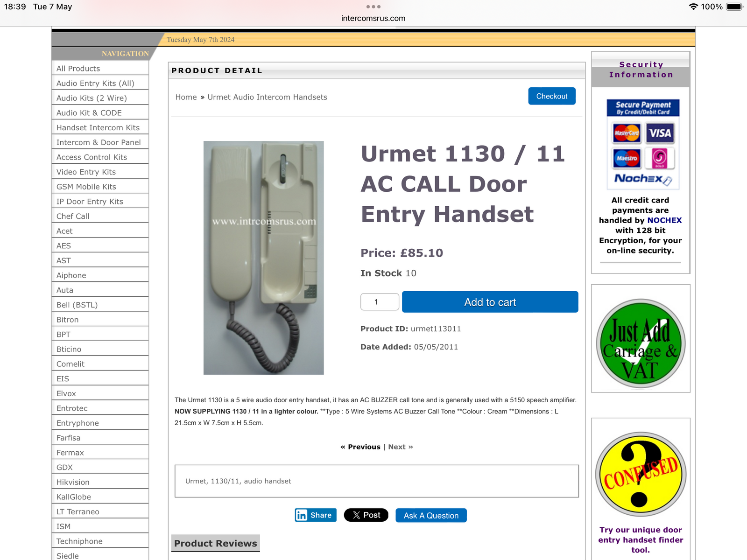Click the quantity field next to Add to cart

click(x=380, y=302)
